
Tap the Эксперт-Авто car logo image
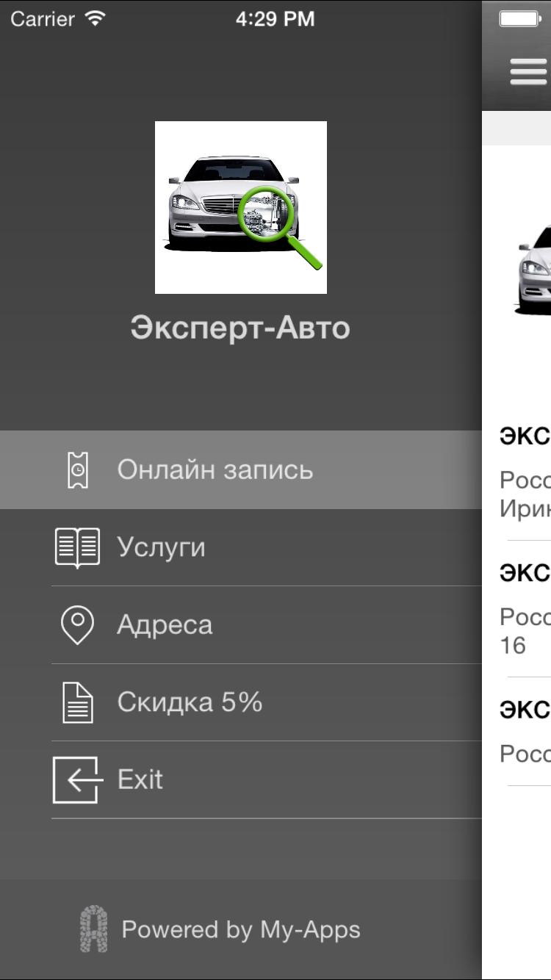click(241, 207)
